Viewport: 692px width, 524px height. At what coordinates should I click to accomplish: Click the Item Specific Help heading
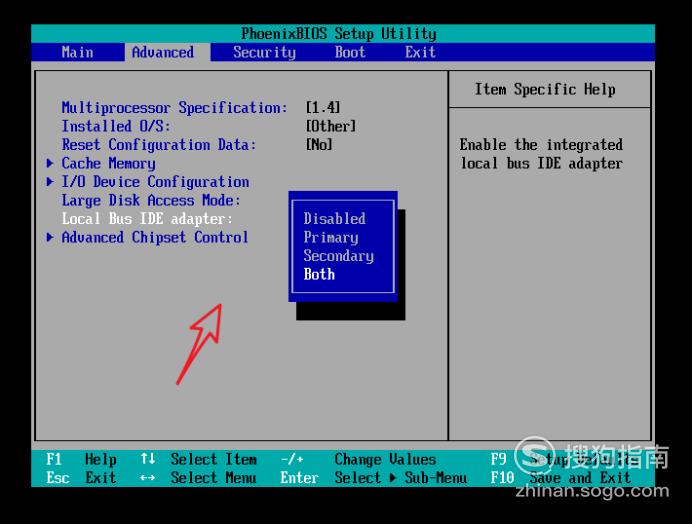(545, 89)
